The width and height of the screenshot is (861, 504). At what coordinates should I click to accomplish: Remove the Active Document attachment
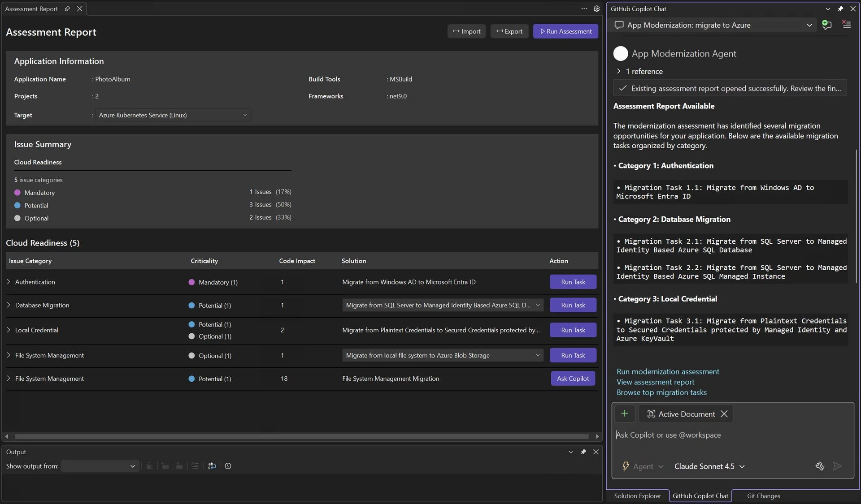724,414
